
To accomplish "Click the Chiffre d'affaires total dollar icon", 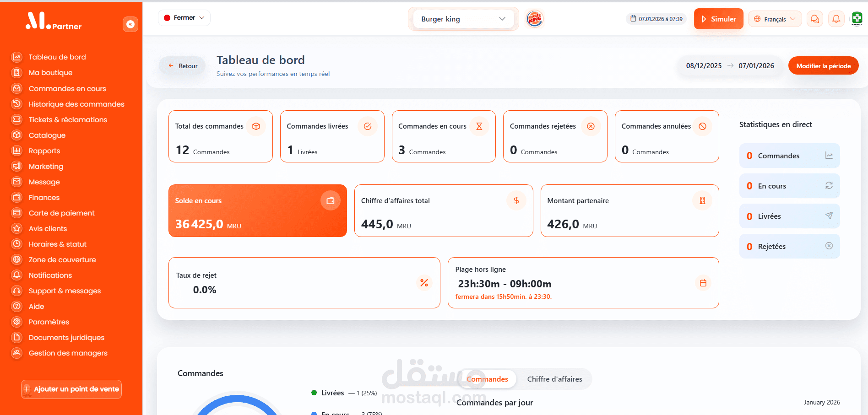I will coord(516,200).
